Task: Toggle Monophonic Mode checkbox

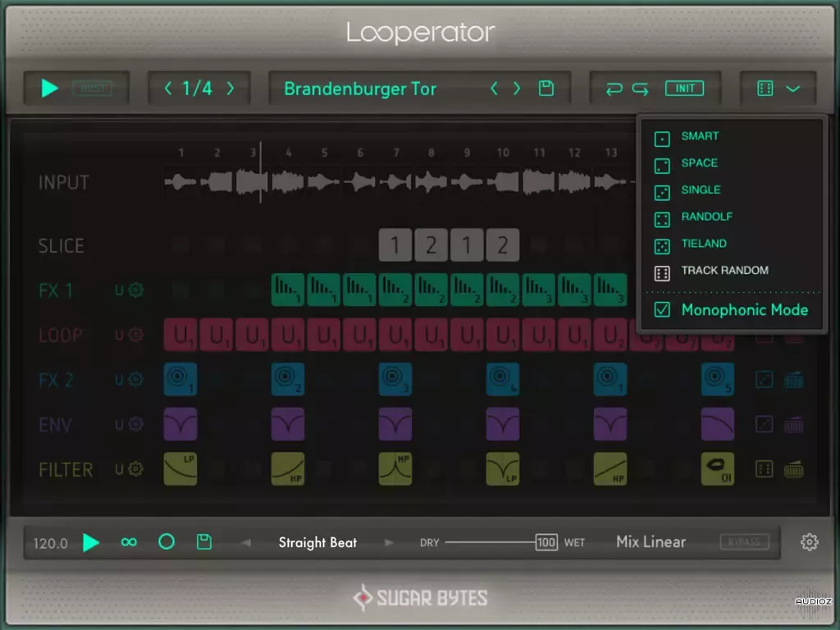Action: 662,309
